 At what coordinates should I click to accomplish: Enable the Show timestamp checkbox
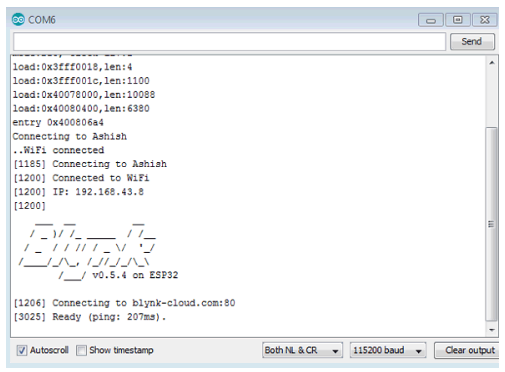[81, 350]
